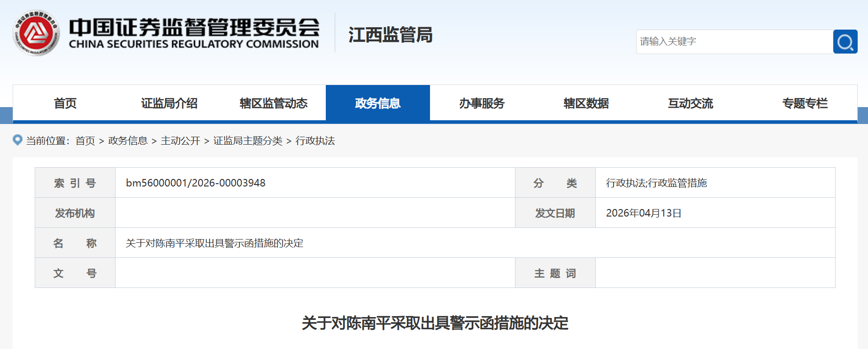Open the 辖区数据 navigation item
The image size is (868, 349).
586,103
